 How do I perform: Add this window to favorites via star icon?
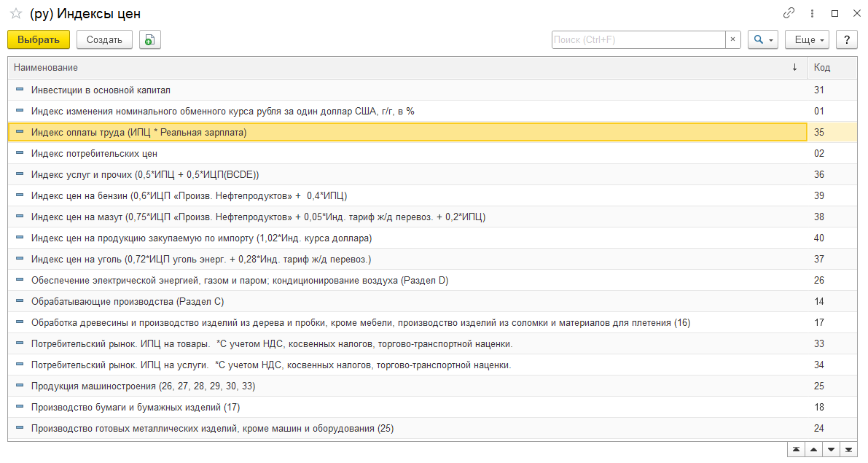(15, 14)
